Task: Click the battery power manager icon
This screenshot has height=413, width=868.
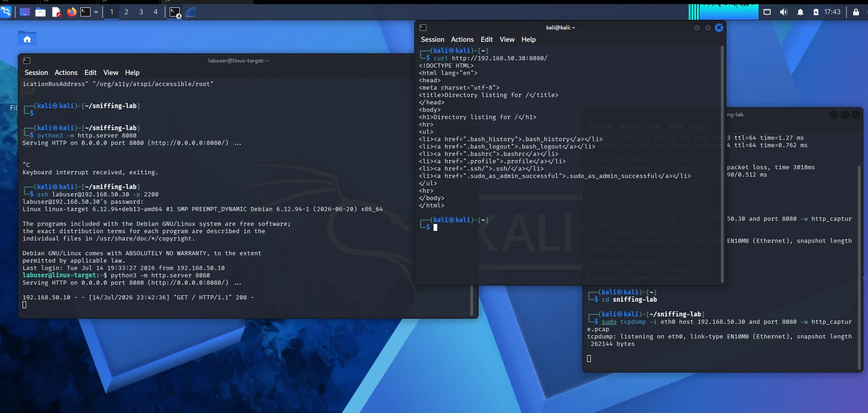Action: tap(816, 12)
